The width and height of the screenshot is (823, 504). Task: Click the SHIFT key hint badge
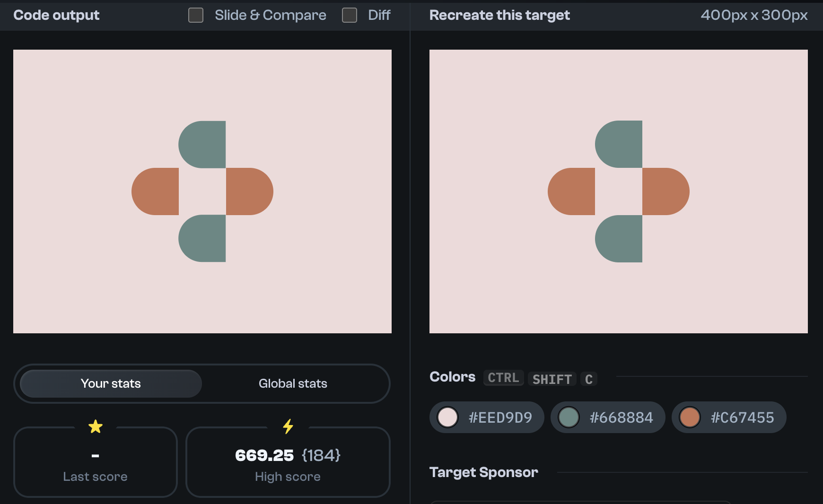pyautogui.click(x=552, y=379)
